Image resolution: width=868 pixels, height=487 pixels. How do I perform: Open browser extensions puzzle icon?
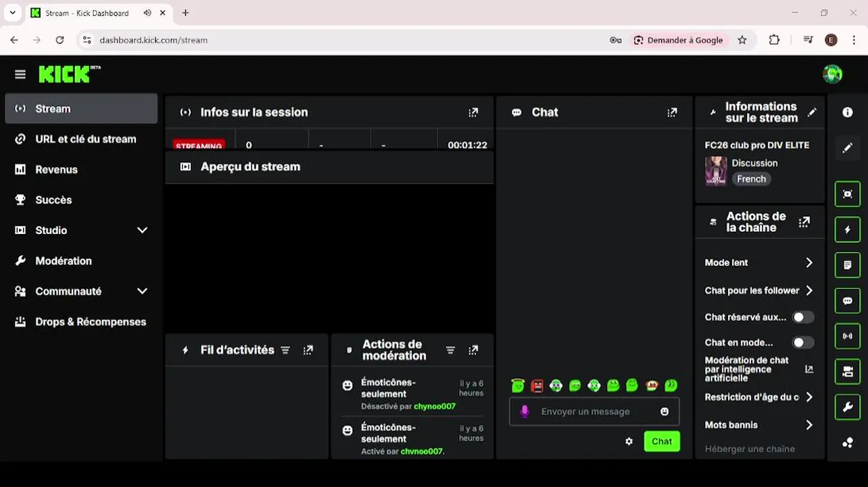pos(775,40)
